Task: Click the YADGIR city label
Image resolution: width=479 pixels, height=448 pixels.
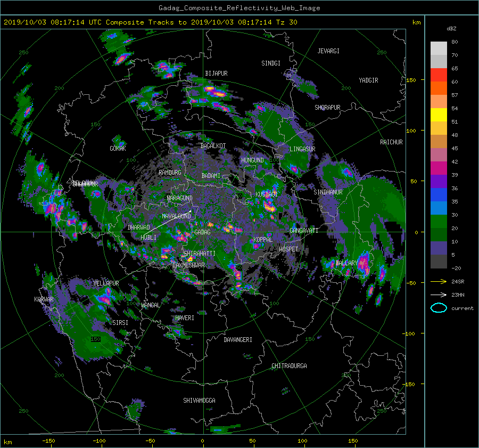Action: (x=368, y=80)
